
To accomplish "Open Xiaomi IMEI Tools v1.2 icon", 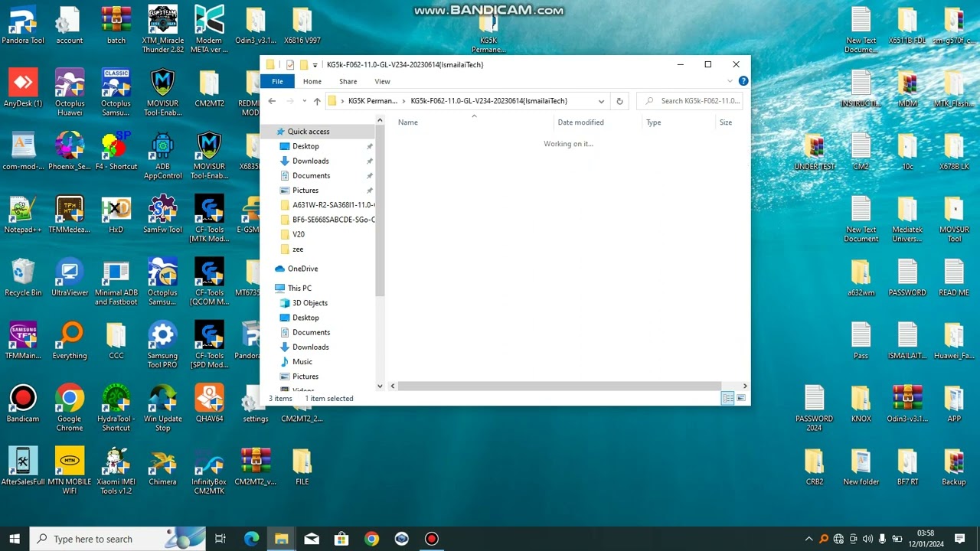I will [x=116, y=470].
